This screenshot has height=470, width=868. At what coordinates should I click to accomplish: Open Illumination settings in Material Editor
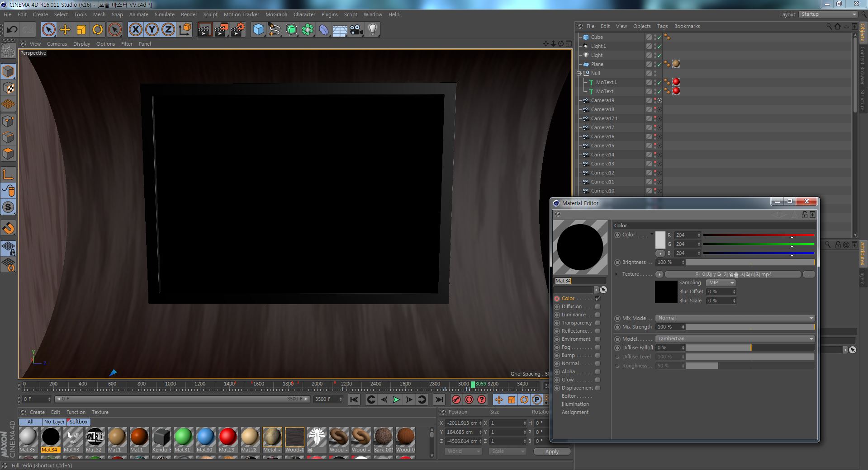(x=575, y=404)
